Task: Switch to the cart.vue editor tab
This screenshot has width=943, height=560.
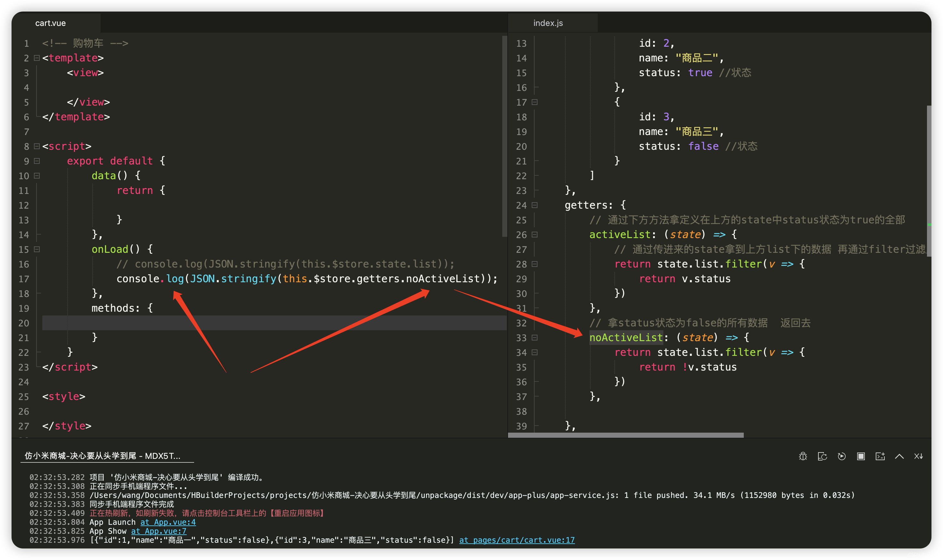Action: [51, 23]
